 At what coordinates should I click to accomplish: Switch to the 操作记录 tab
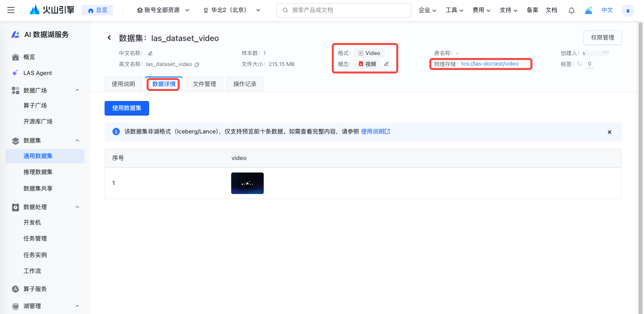(x=245, y=84)
